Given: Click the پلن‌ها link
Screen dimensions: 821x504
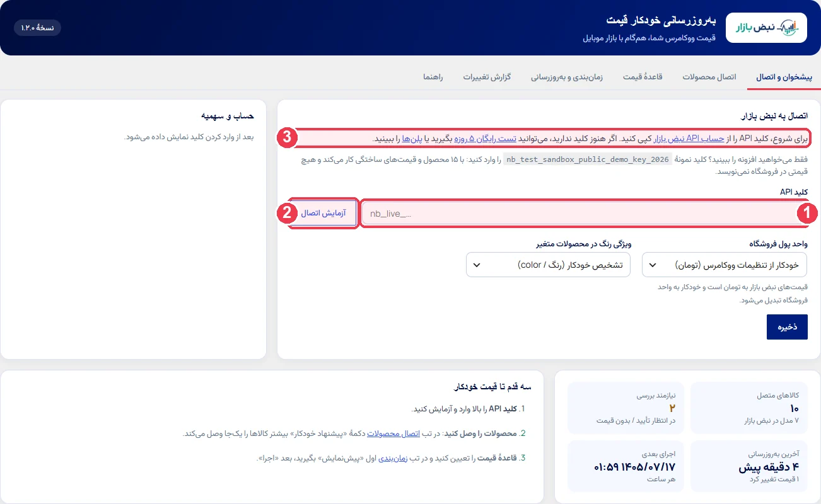Looking at the screenshot, I should [x=413, y=138].
